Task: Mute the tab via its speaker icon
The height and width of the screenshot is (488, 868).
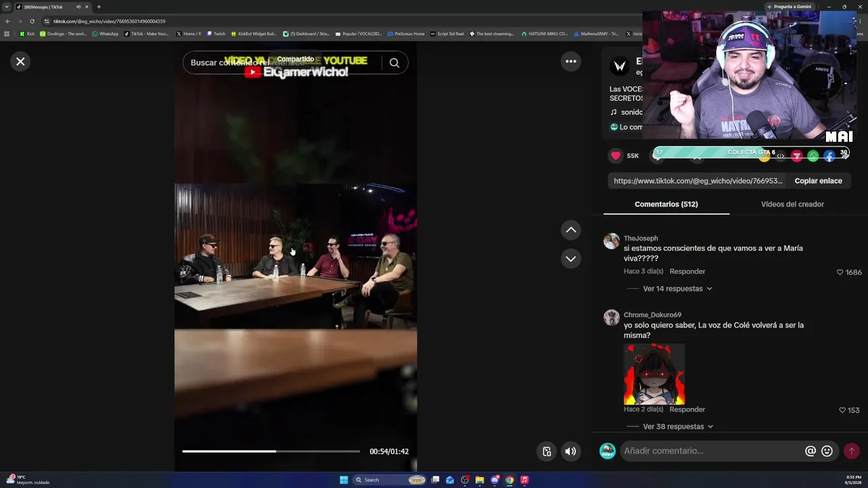Action: pyautogui.click(x=78, y=7)
